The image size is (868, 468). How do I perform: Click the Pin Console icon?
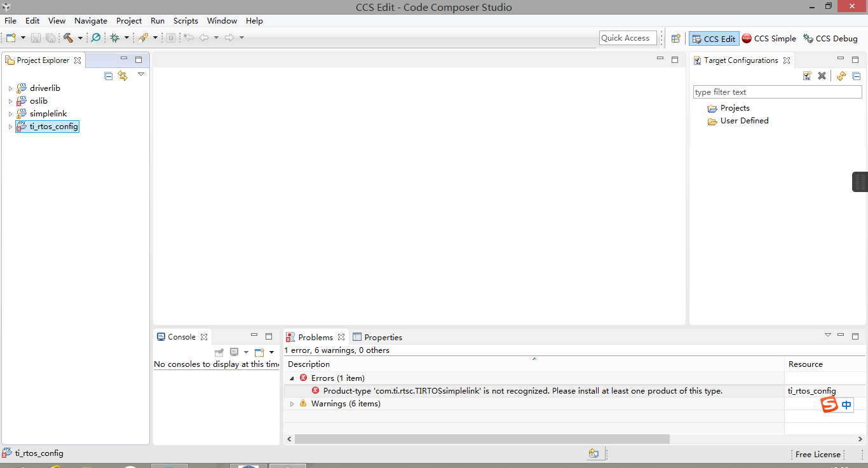click(219, 352)
